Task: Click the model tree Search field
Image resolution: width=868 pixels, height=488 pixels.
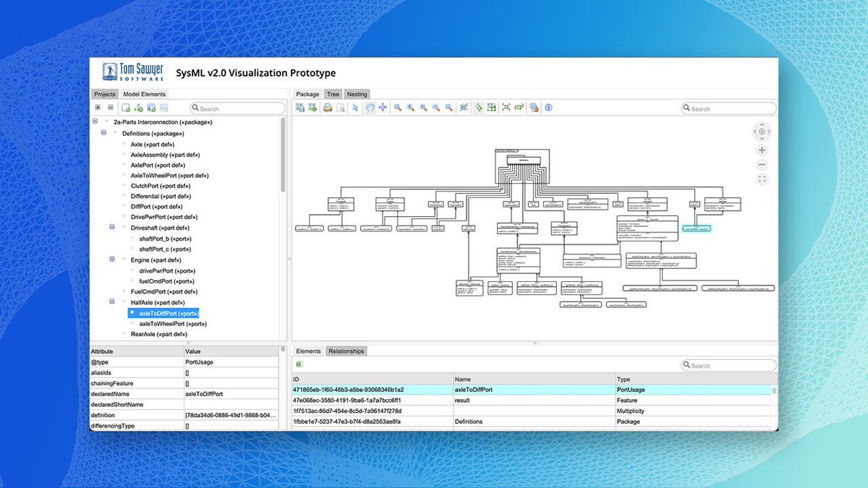Action: pos(238,108)
